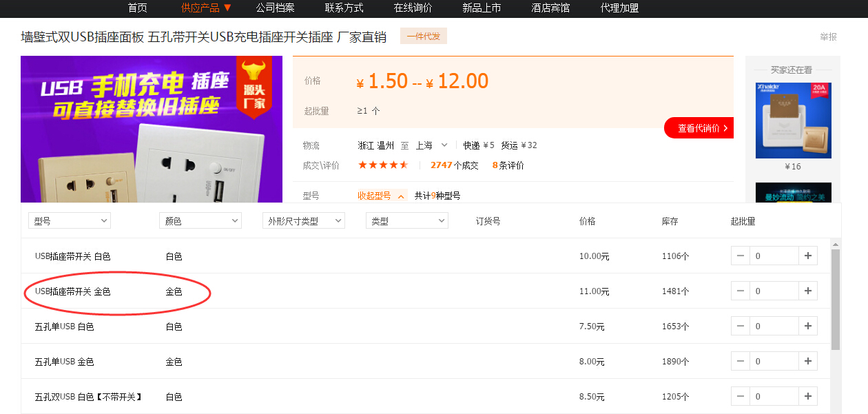
Task: Open the 类型 filter dropdown
Action: (x=406, y=221)
